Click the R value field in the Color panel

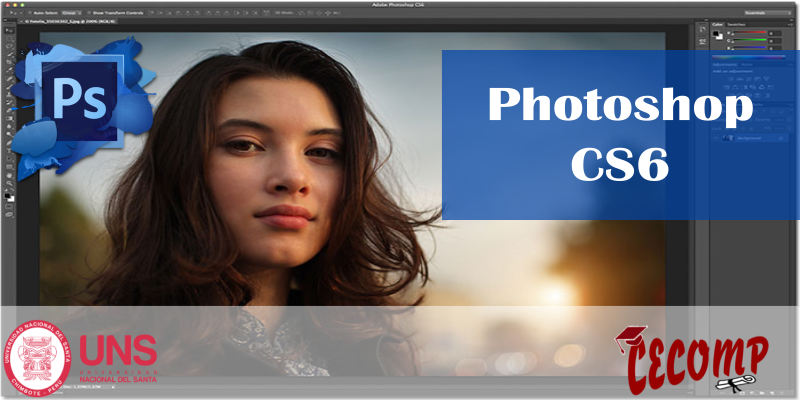(775, 33)
